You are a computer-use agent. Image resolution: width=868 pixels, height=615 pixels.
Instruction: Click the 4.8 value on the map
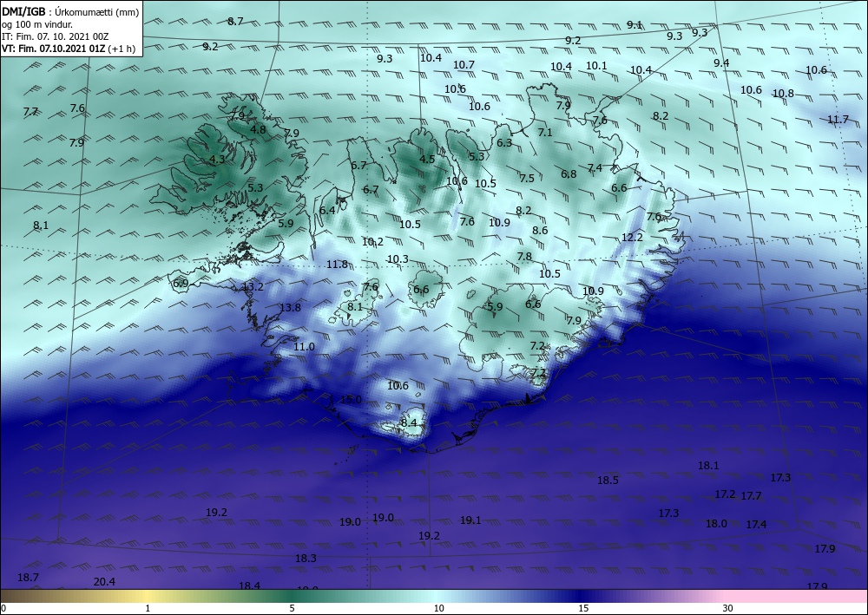258,130
